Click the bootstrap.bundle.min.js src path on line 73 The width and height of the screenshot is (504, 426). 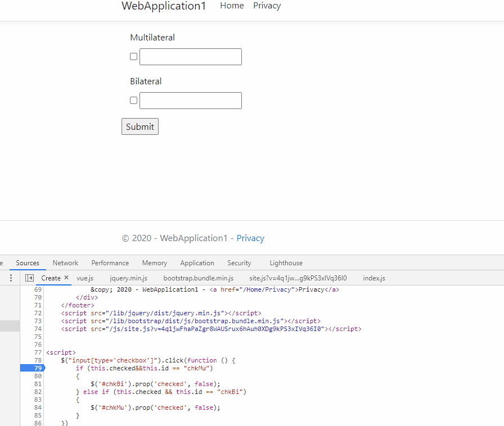pos(195,321)
